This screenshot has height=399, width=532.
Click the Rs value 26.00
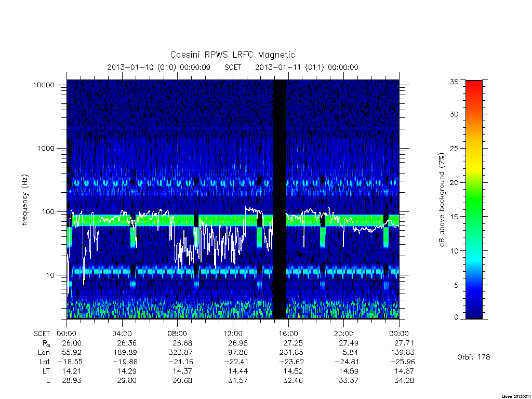click(x=72, y=343)
